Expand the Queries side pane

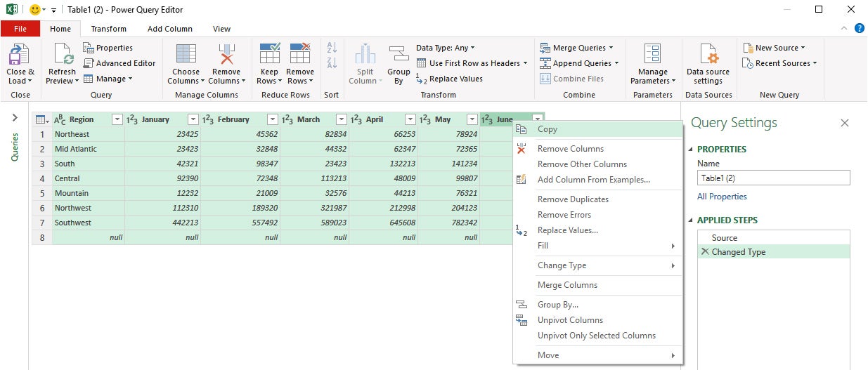(15, 119)
